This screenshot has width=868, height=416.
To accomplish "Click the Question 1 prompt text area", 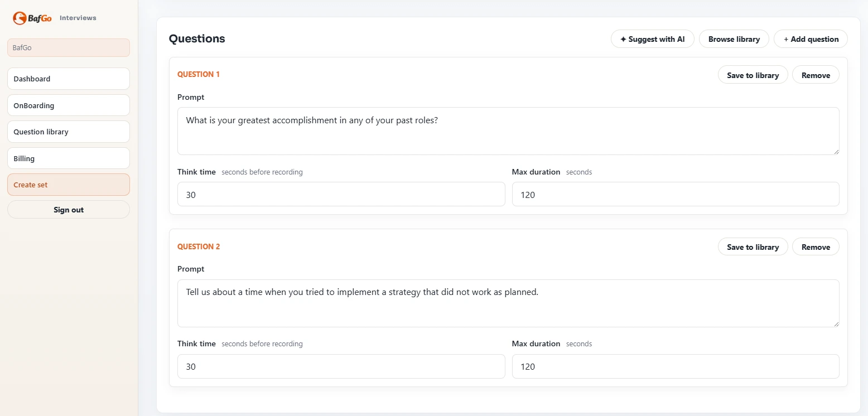I will tap(508, 131).
